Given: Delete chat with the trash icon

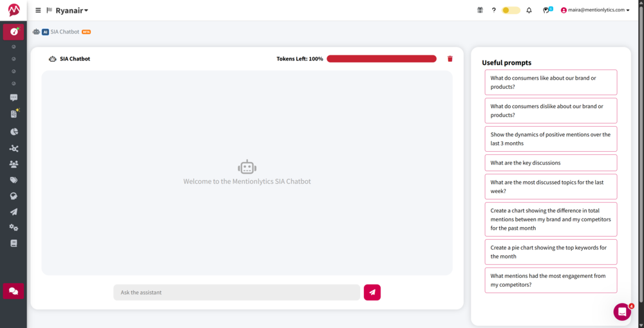Looking at the screenshot, I should [450, 59].
